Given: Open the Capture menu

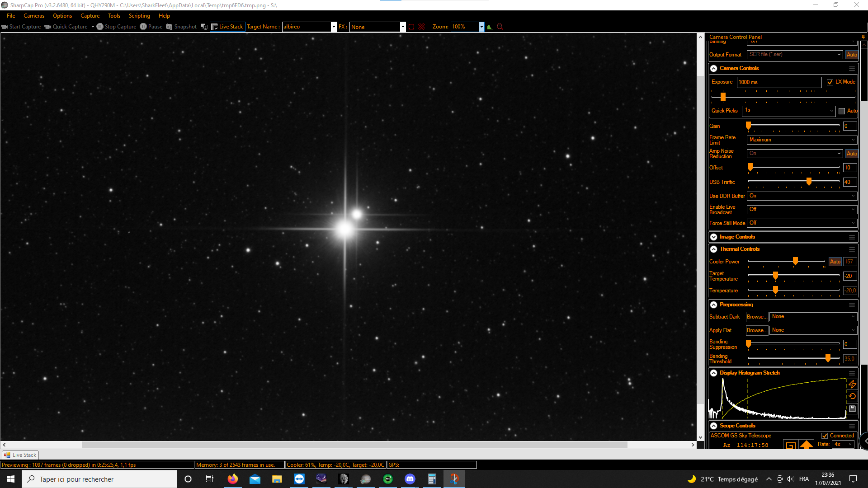Looking at the screenshot, I should click(90, 16).
